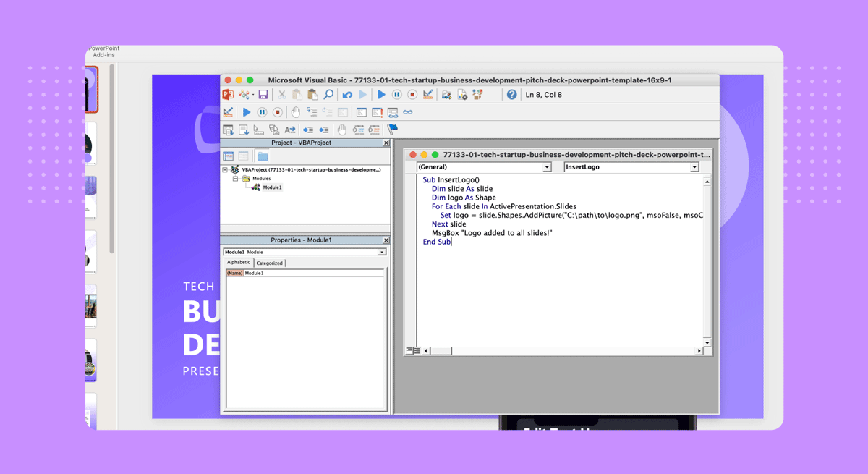Switch to the Categorized properties tab
Screen dimensions: 868x474
(269, 263)
